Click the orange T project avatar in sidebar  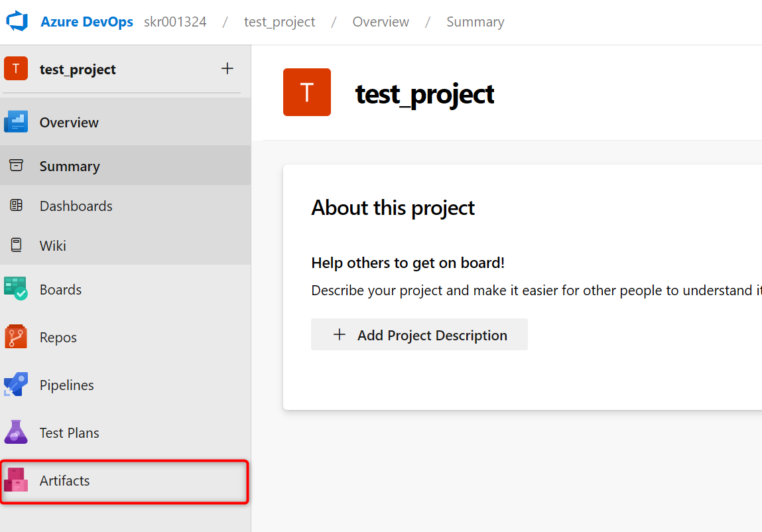[x=16, y=68]
